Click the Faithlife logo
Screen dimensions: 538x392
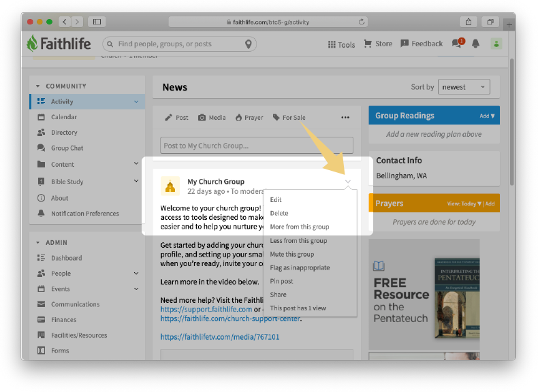pos(59,44)
